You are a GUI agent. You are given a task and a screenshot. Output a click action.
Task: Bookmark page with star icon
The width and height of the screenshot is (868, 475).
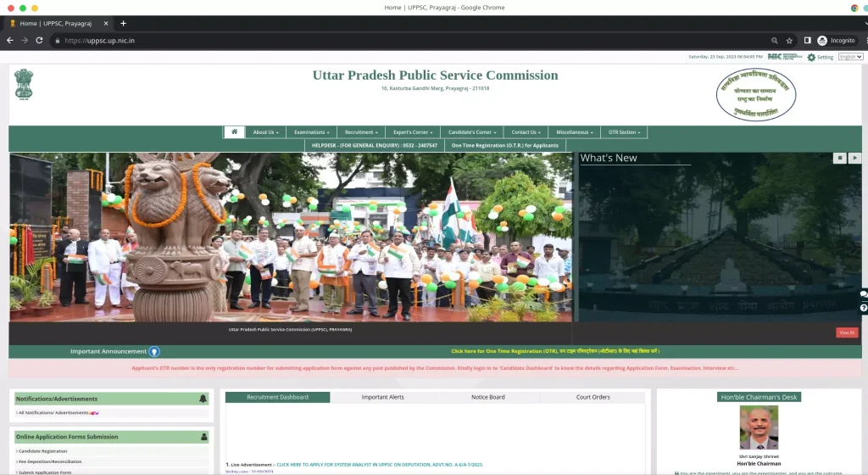point(789,41)
